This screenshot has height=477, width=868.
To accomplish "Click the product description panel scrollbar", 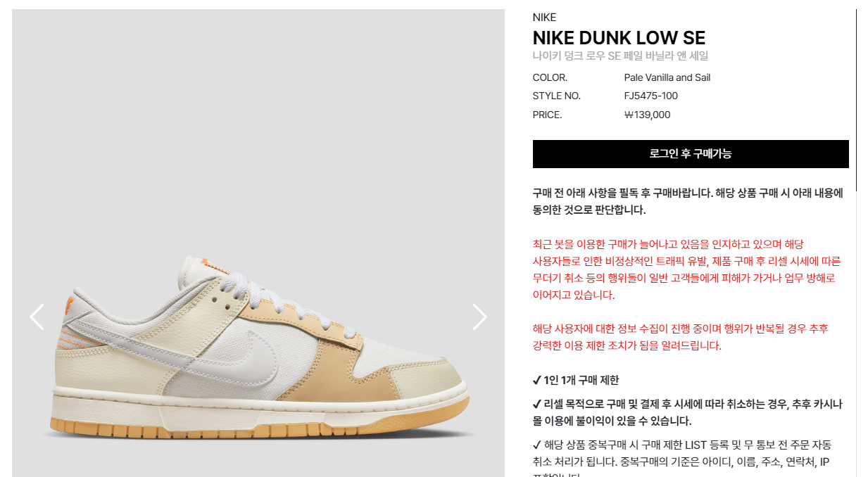I will tap(856, 100).
